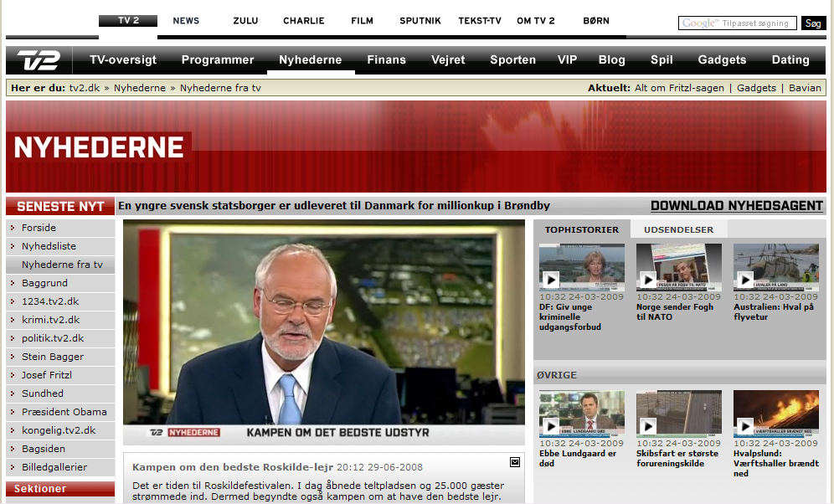834x504 pixels.
Task: Open the 'Kampen om den bedste Roskilde-lejr' article title
Action: click(233, 467)
